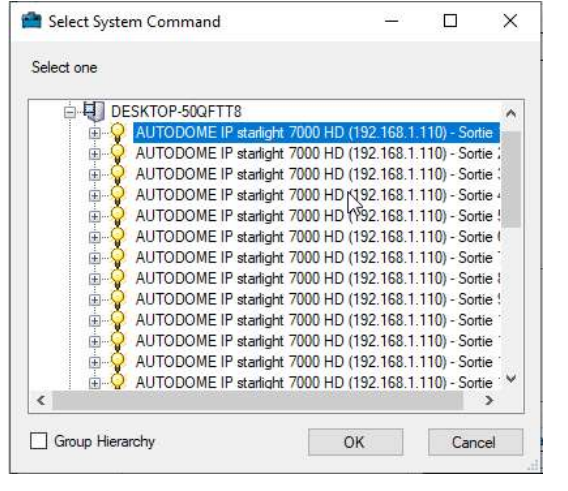The image size is (568, 491).
Task: Click the Cancel button
Action: (x=475, y=442)
